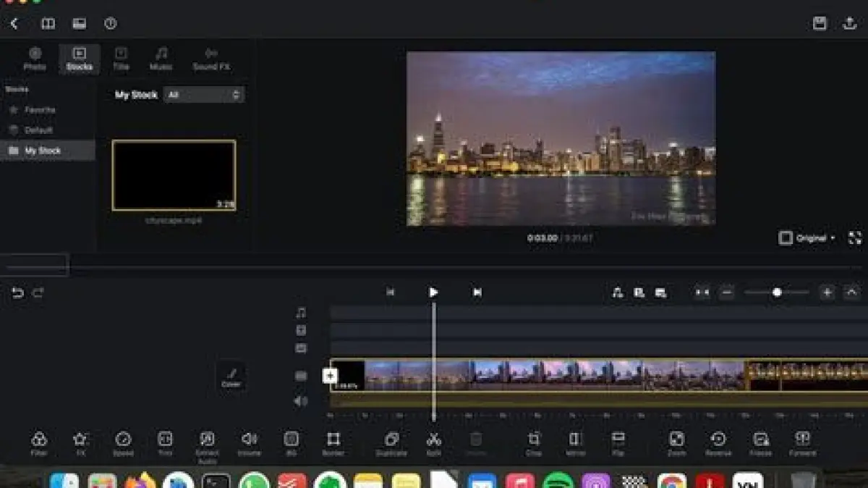Viewport: 868px width, 488px height.
Task: Toggle the fit-timeline-to-window button
Action: tap(702, 293)
